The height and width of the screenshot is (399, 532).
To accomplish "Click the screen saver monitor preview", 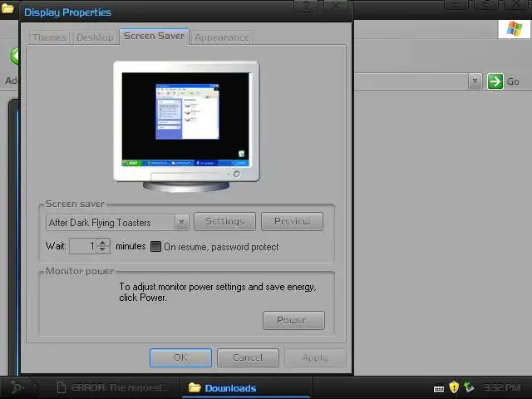I will [x=186, y=126].
